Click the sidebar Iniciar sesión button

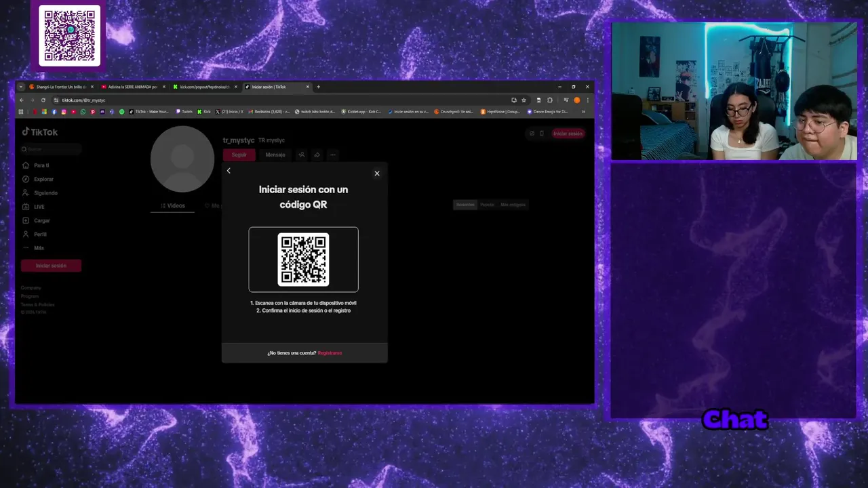[51, 266]
